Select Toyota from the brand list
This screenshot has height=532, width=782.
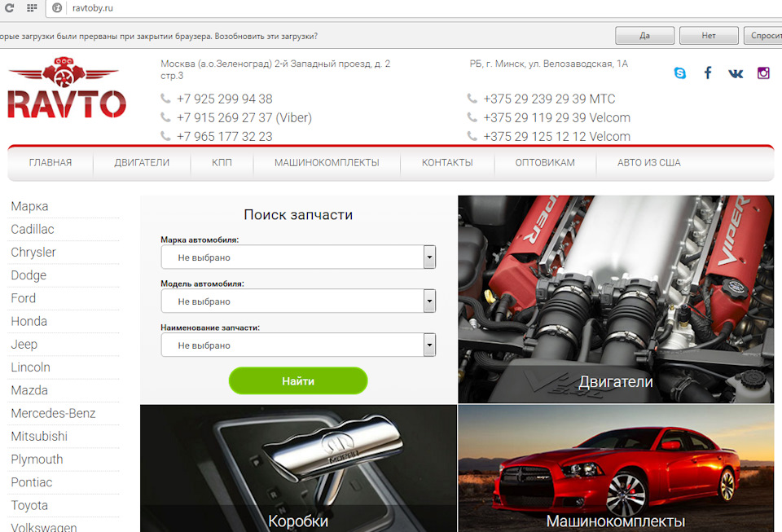coord(29,505)
